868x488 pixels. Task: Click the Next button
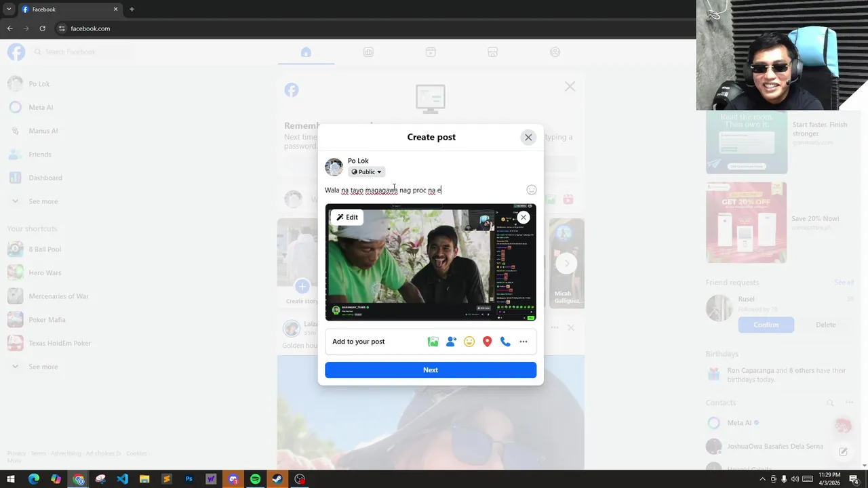coord(431,370)
